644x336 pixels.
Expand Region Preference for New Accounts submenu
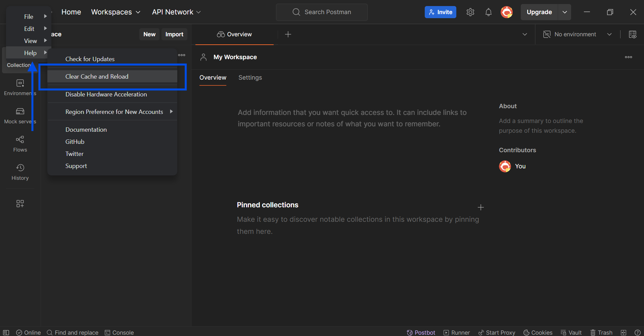point(112,112)
